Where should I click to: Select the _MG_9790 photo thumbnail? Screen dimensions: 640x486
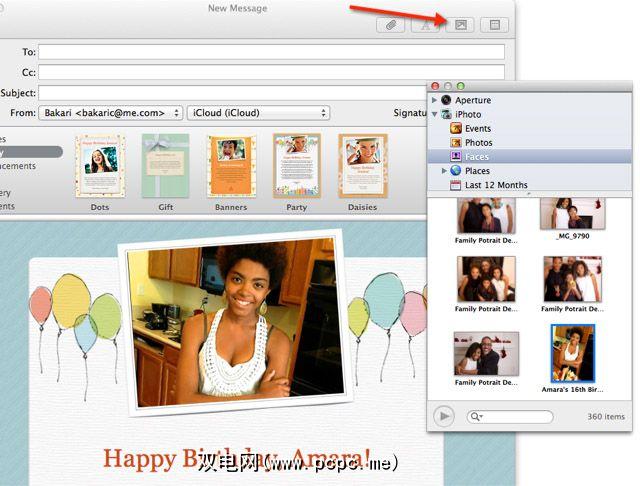(x=573, y=214)
